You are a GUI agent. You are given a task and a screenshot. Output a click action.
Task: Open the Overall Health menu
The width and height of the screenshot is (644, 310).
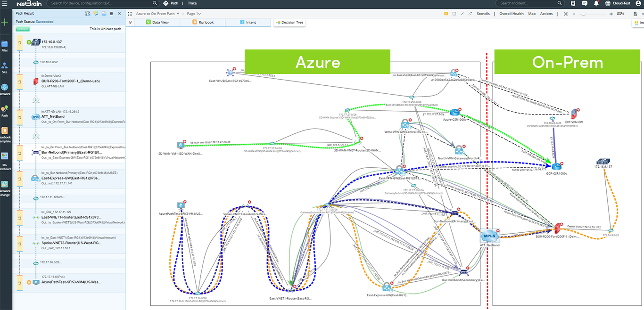click(512, 14)
